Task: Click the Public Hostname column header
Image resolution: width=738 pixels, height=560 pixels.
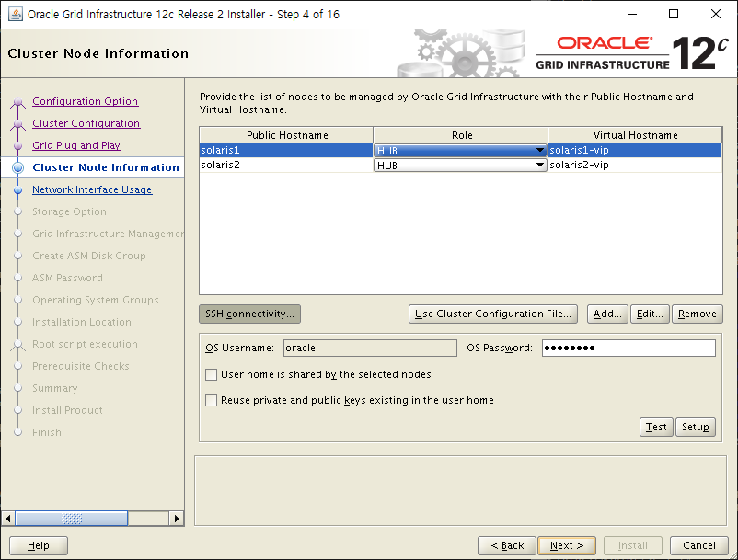Action: point(286,135)
